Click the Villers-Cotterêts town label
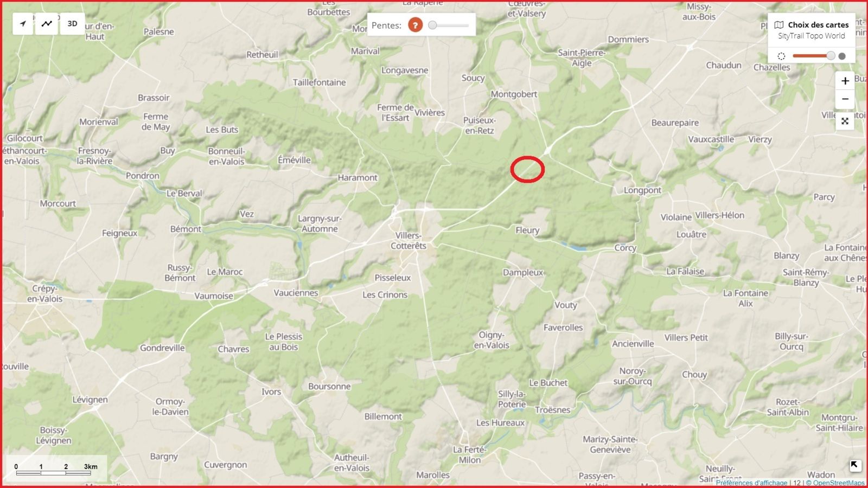Screen dimensions: 868x488 pyautogui.click(x=409, y=240)
